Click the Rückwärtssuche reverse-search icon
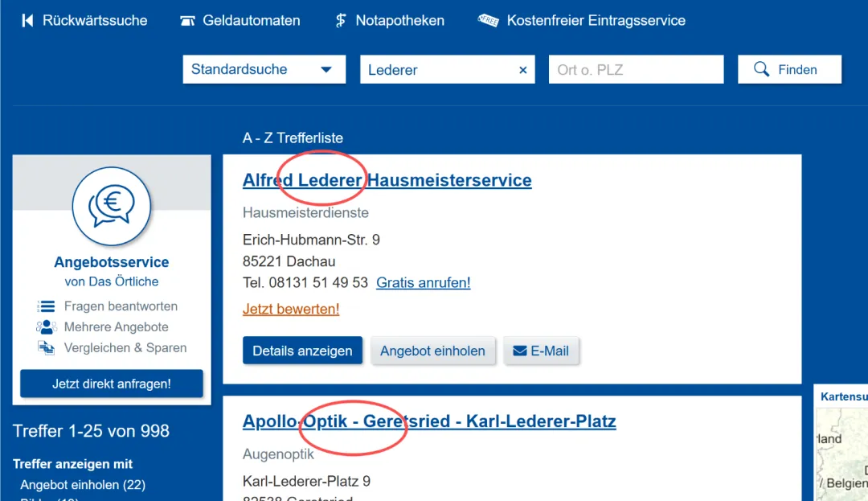 27,21
